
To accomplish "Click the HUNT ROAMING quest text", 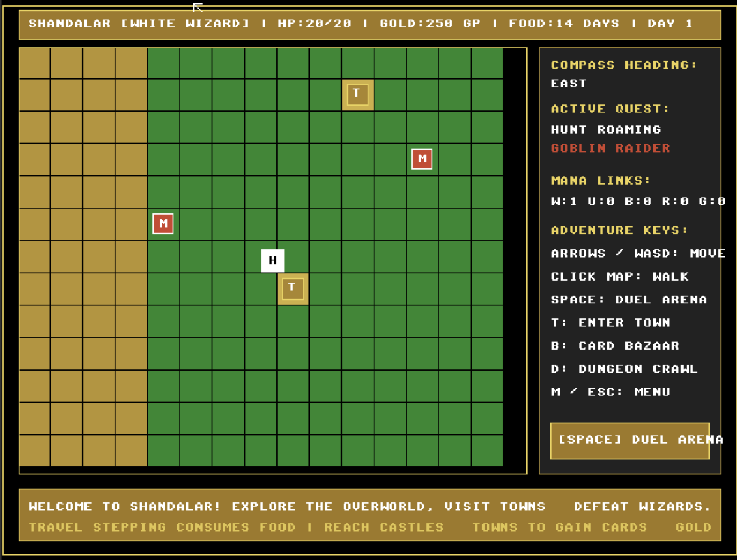I will point(606,130).
